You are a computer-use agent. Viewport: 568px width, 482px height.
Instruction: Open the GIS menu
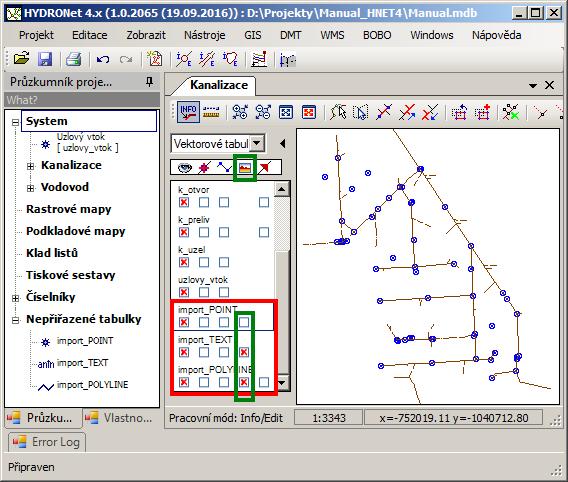click(253, 35)
